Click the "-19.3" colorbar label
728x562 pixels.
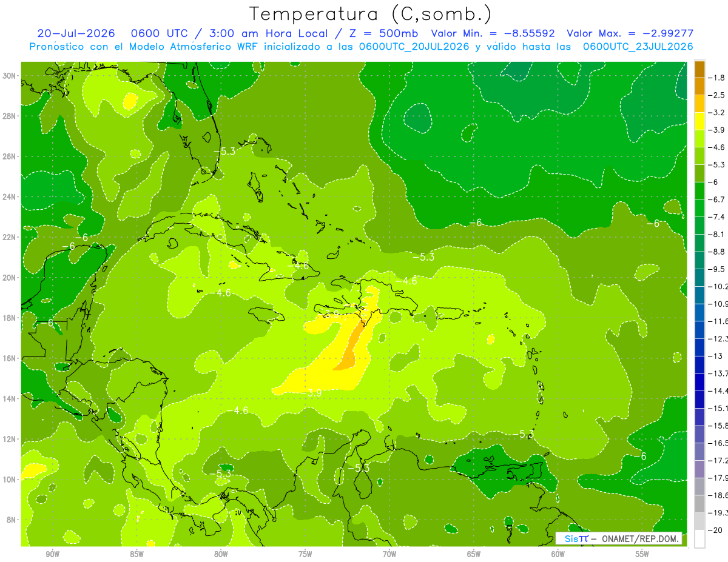tap(719, 513)
